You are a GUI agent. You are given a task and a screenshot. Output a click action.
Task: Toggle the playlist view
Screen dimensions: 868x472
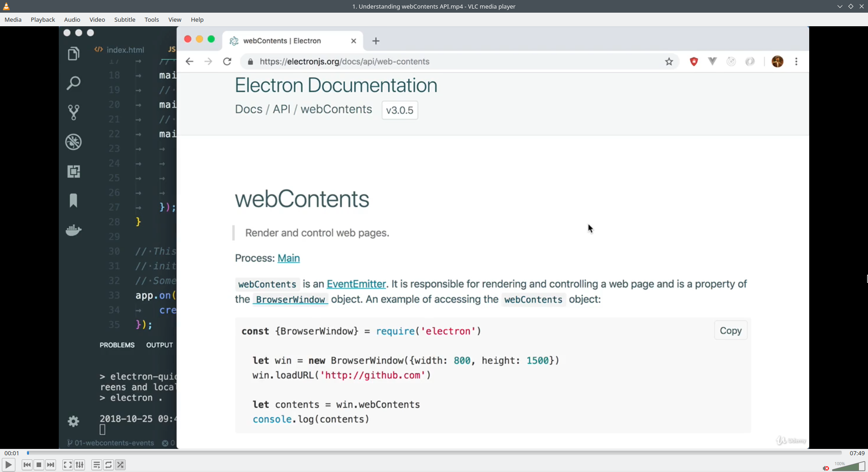click(97, 465)
